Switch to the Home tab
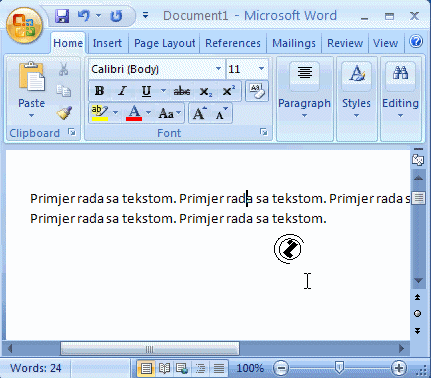This screenshot has height=378, width=431. [68, 43]
